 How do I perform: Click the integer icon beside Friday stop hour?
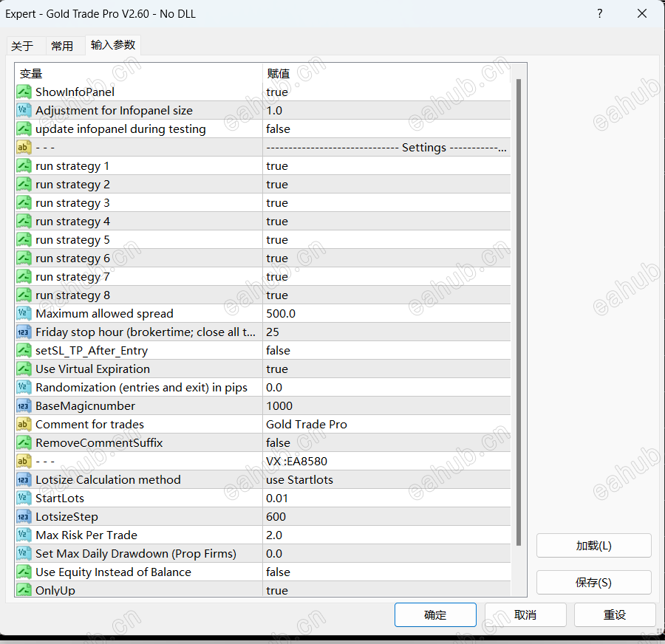coord(24,332)
